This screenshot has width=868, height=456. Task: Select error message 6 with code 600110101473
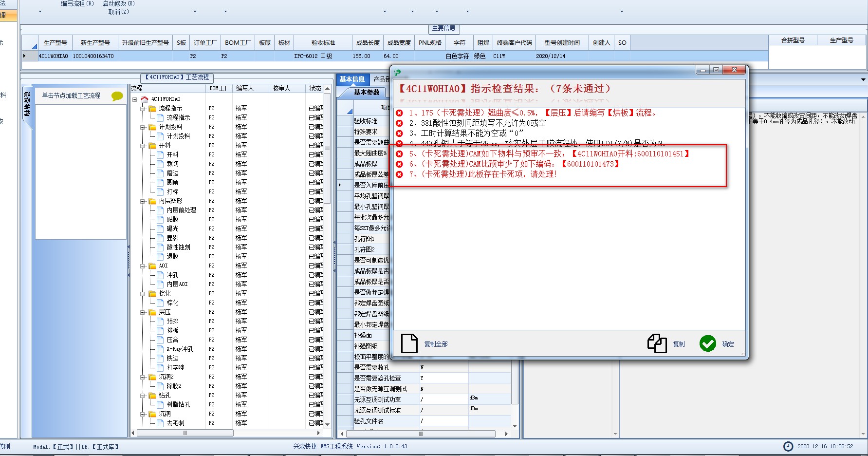514,164
